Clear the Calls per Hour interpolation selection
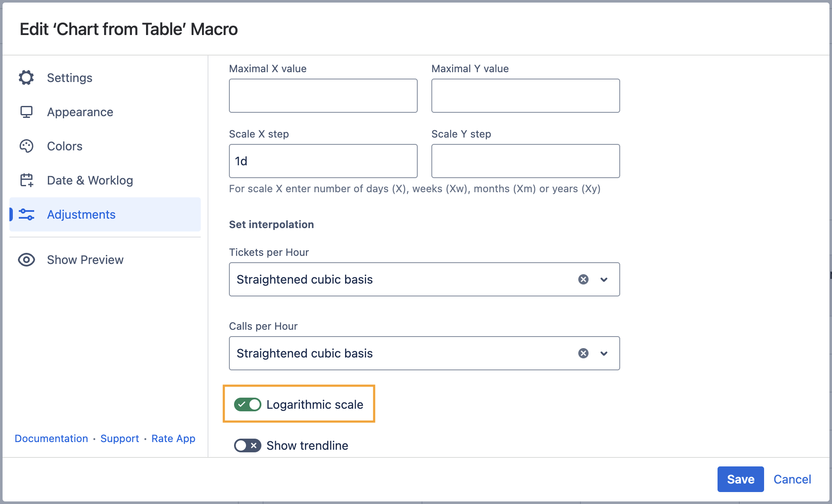Image resolution: width=832 pixels, height=504 pixels. (583, 353)
